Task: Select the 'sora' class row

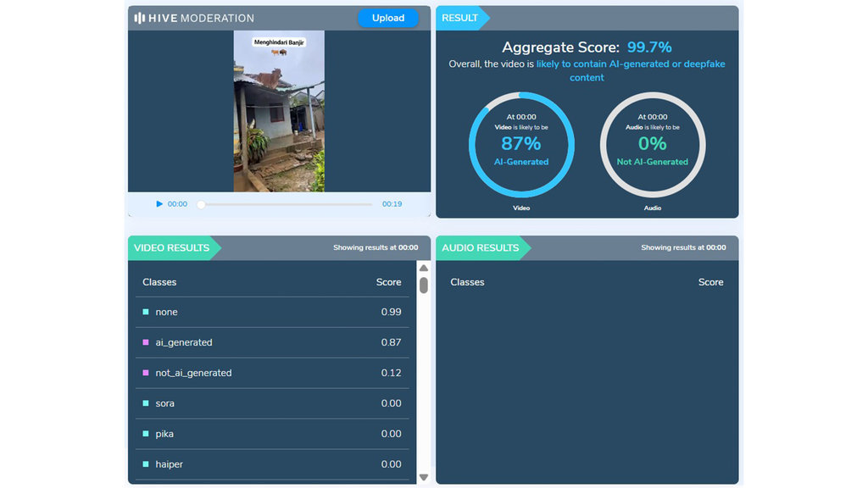Action: [x=272, y=403]
